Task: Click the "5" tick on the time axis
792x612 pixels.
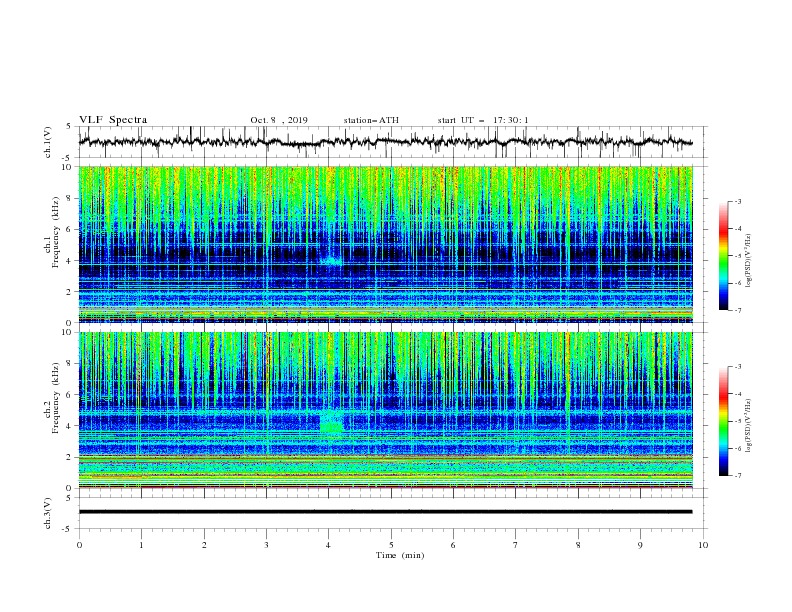Action: tap(391, 545)
